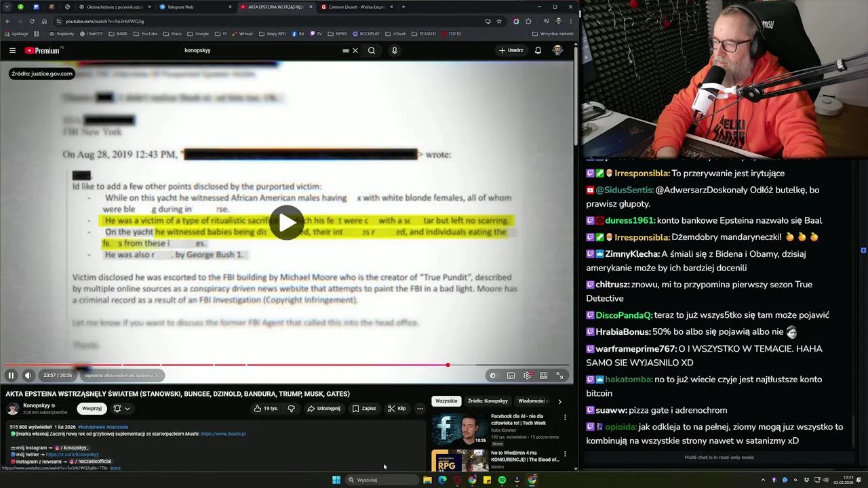Viewport: 868px width, 488px height.
Task: Open the player settings gear
Action: pyautogui.click(x=527, y=375)
